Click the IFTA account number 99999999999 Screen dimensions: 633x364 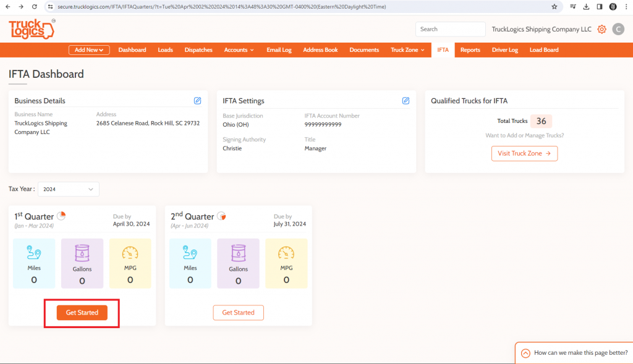(x=323, y=124)
